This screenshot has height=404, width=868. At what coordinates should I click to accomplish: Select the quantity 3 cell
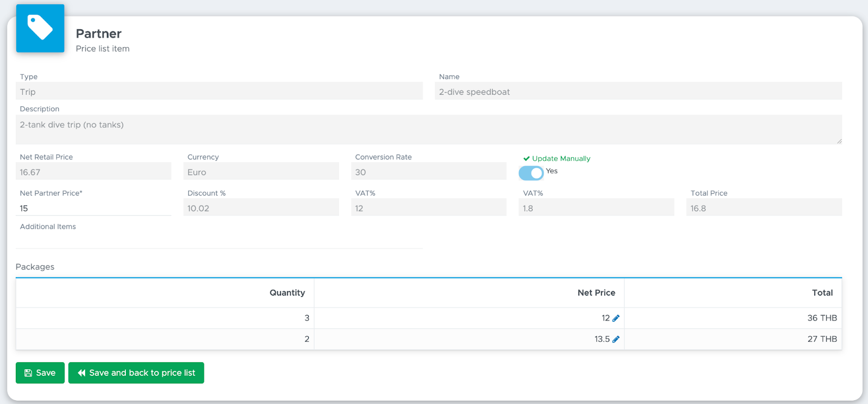pos(165,318)
